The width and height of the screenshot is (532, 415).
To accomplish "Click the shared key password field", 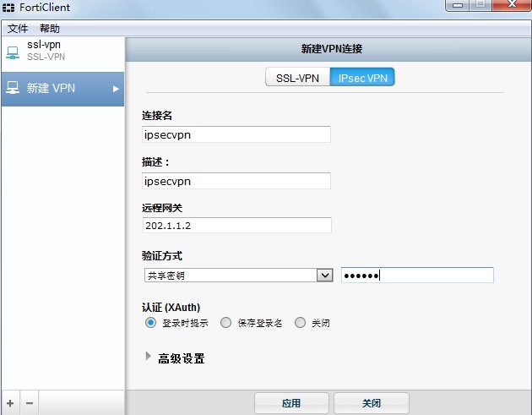I will click(417, 275).
